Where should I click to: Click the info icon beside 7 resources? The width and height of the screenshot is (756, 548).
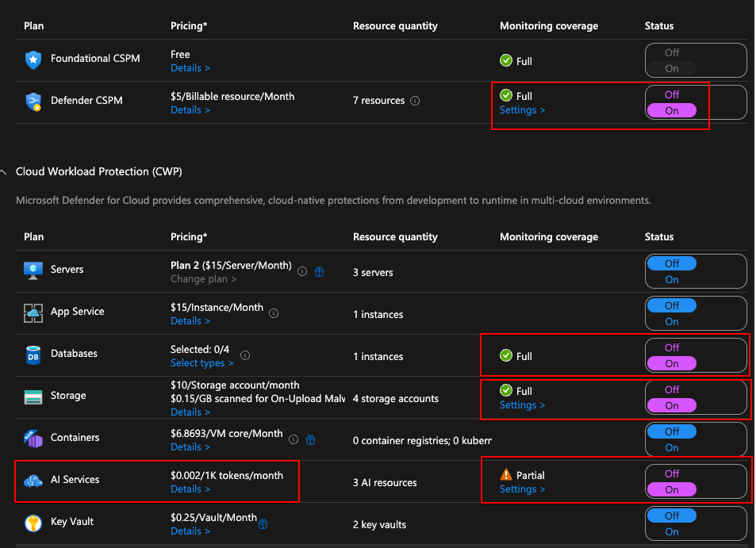(x=415, y=102)
